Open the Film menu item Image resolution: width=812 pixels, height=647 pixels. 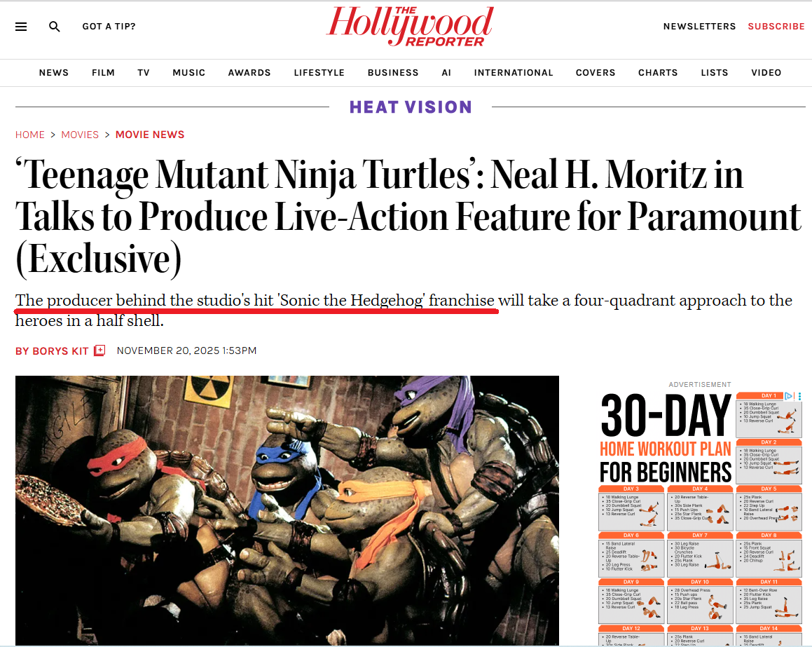(103, 73)
